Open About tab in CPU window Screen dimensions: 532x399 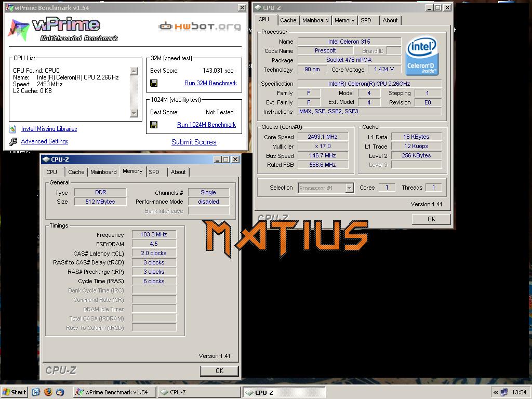point(390,20)
